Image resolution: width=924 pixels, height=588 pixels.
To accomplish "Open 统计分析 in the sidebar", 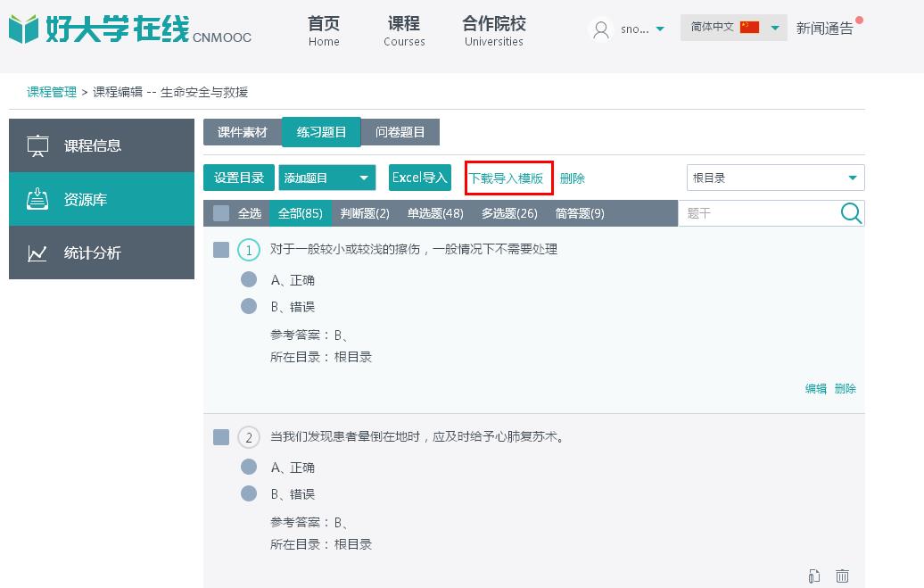I will pyautogui.click(x=102, y=253).
